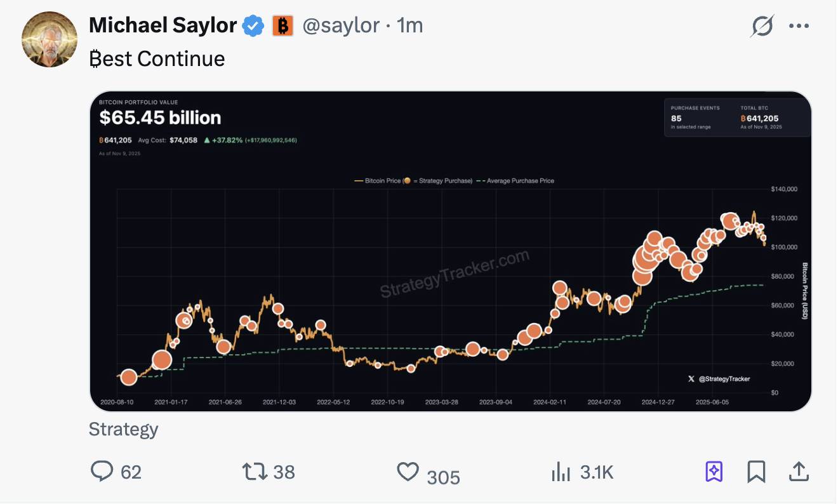The image size is (838, 504).
Task: Bookmark the post using the bookmark icon
Action: 756,472
